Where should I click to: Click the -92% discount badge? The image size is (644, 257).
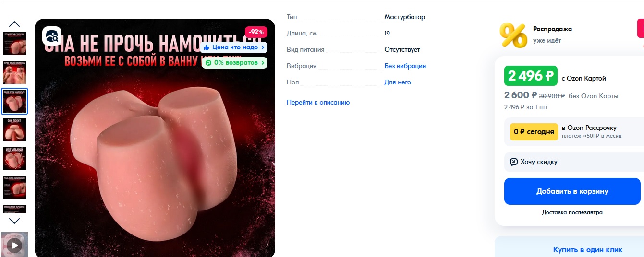(x=256, y=32)
